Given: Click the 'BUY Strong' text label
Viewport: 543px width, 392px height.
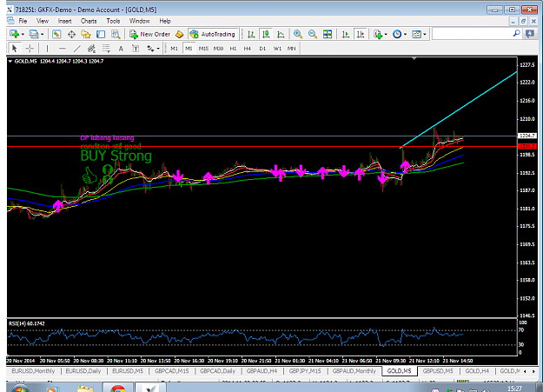Looking at the screenshot, I should coord(116,156).
